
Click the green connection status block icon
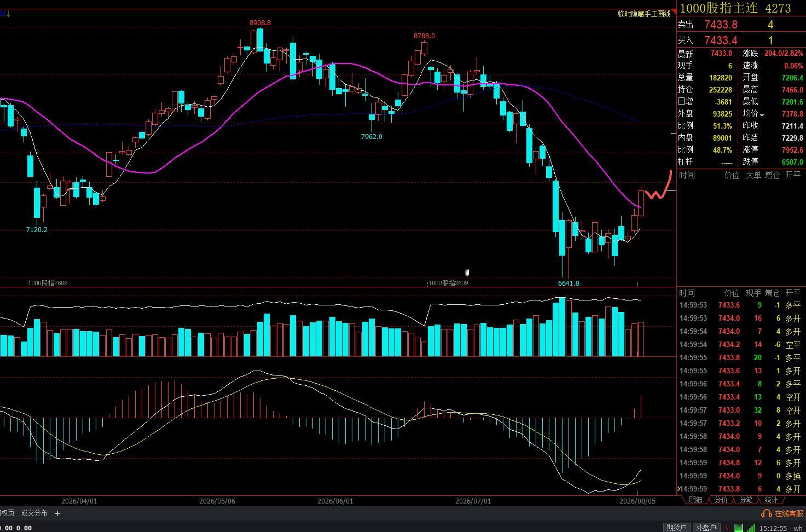(x=739, y=528)
